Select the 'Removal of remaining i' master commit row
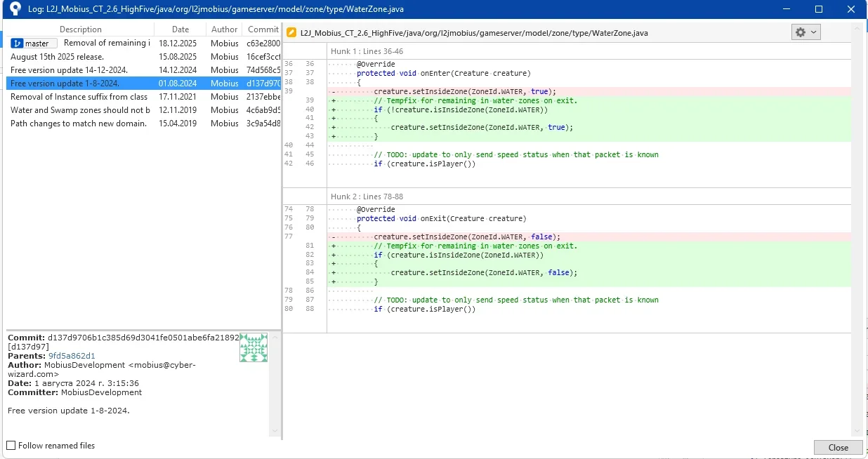The height and width of the screenshot is (459, 868). click(143, 44)
